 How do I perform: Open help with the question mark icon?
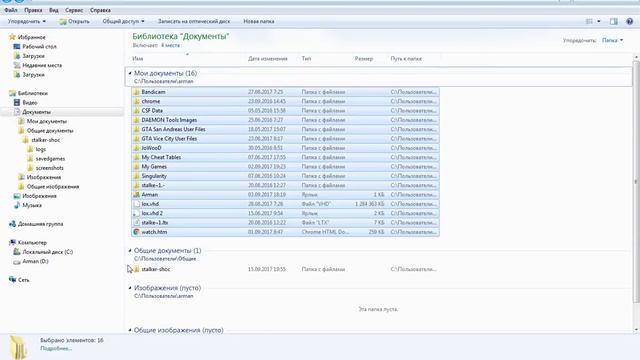tap(629, 21)
